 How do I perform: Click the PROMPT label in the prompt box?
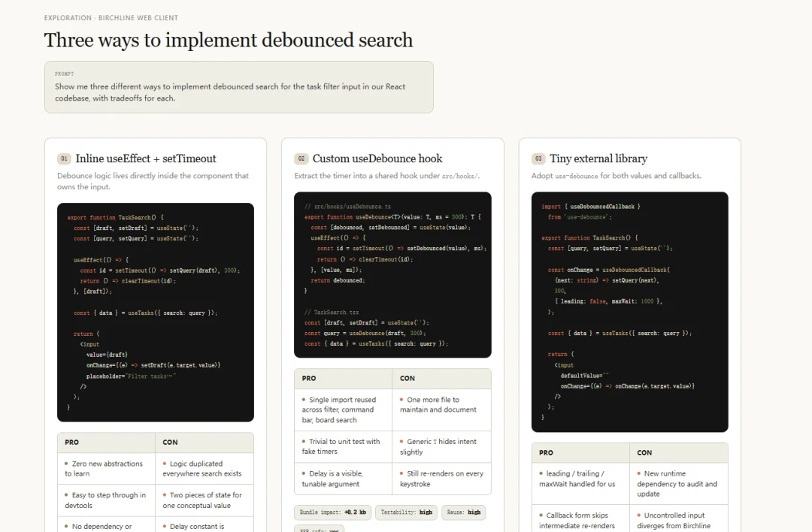click(64, 74)
